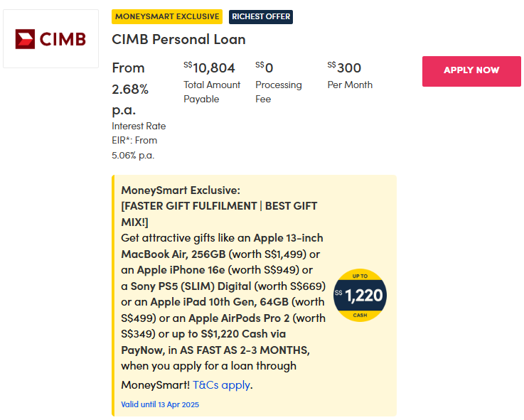Click the MoneySmart Exclusive yellow tag
The height and width of the screenshot is (420, 524).
[x=167, y=16]
